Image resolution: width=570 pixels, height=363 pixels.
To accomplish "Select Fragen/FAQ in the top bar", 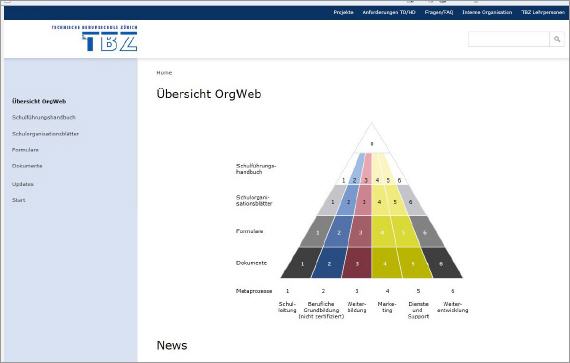I will click(x=439, y=12).
